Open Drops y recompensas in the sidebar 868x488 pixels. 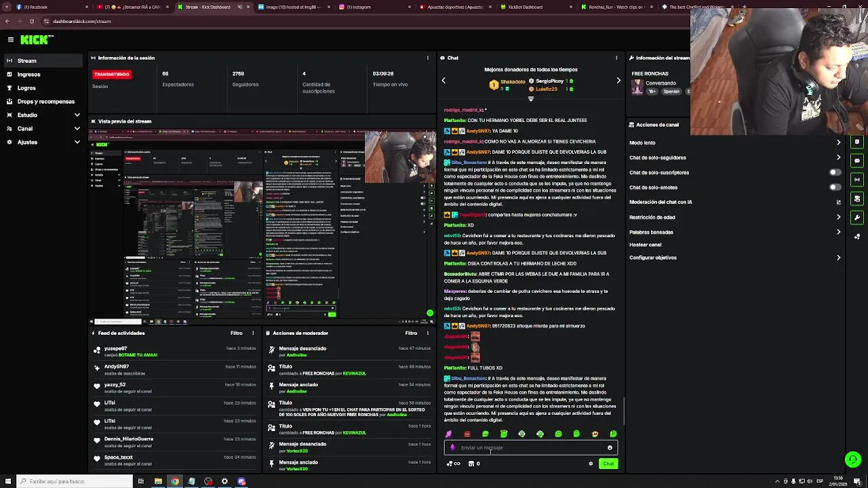point(43,102)
